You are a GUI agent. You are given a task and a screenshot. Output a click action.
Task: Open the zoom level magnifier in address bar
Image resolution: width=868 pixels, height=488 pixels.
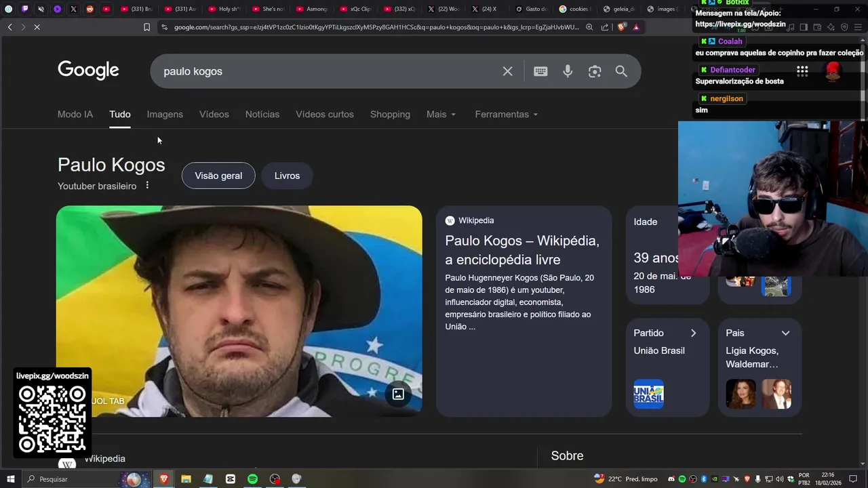589,27
